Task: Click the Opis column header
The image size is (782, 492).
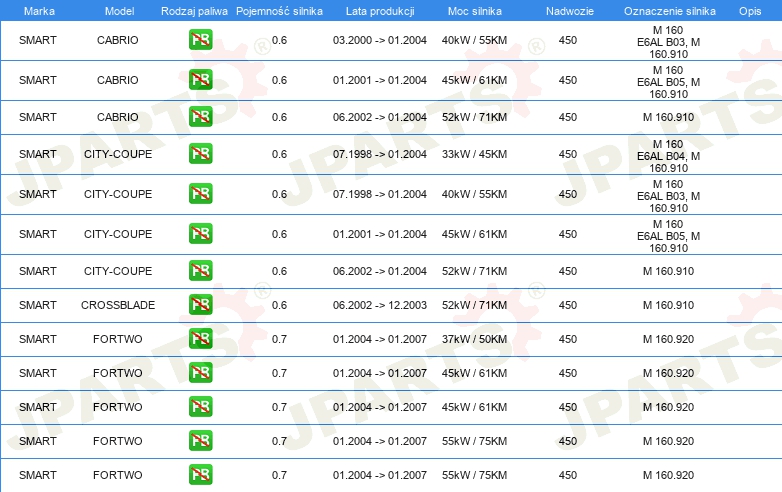Action: click(750, 11)
